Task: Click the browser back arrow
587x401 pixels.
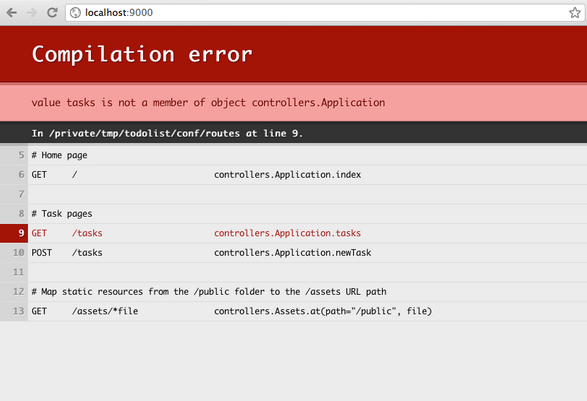Action: [x=12, y=13]
